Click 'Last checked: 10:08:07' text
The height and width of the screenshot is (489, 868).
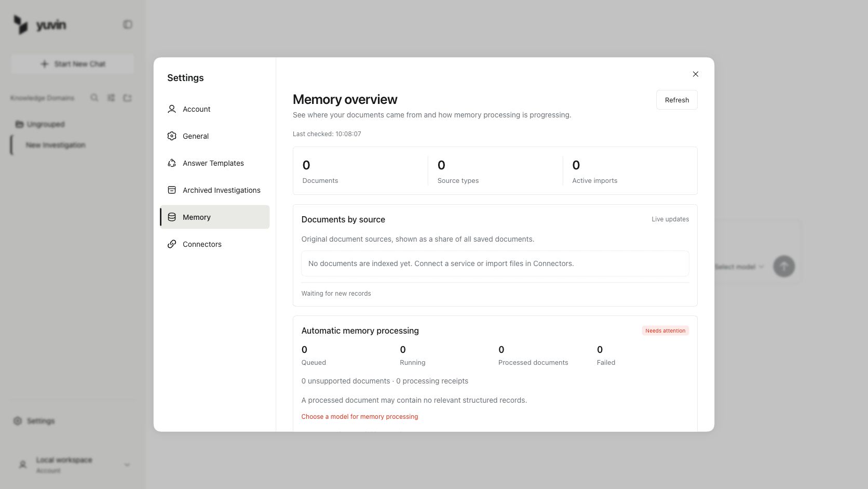point(327,134)
